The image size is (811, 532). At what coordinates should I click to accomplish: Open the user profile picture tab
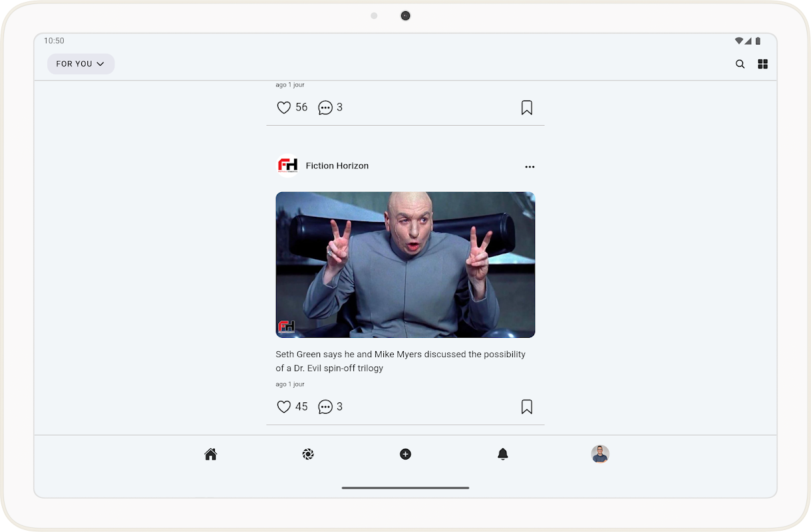coord(600,454)
